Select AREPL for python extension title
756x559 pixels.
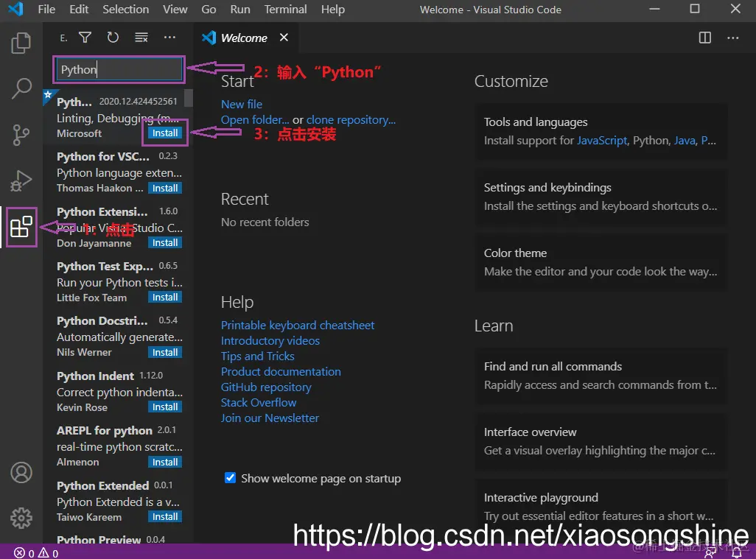pyautogui.click(x=105, y=430)
